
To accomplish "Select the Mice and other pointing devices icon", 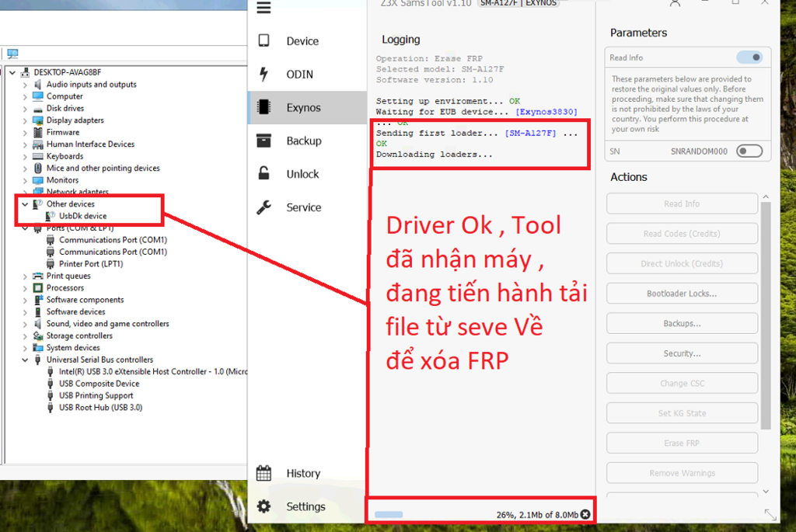I will pyautogui.click(x=37, y=168).
